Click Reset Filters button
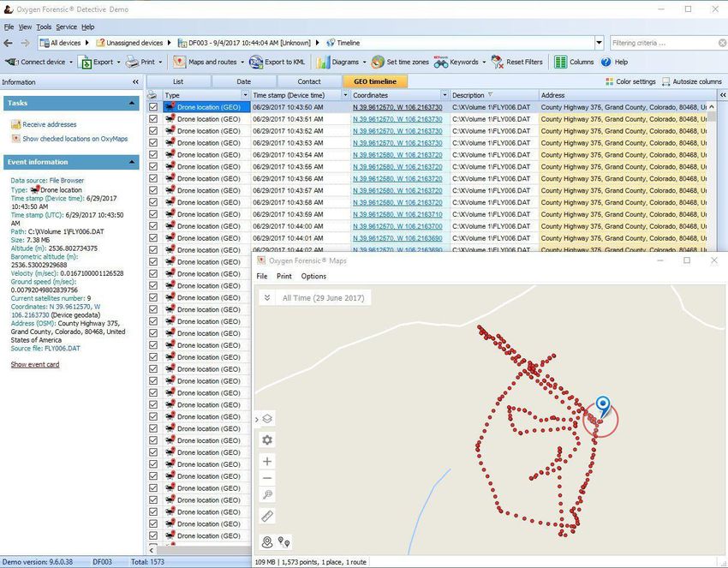The image size is (728, 568). pos(516,62)
